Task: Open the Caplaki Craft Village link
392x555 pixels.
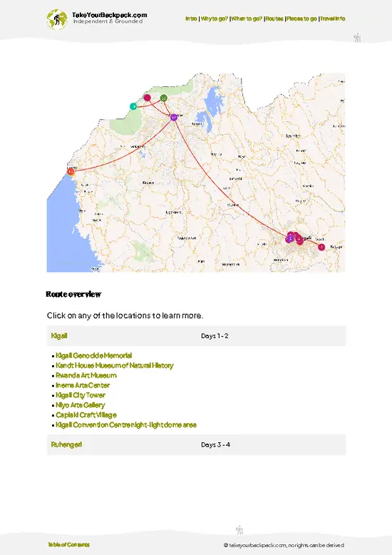Action: pos(86,415)
